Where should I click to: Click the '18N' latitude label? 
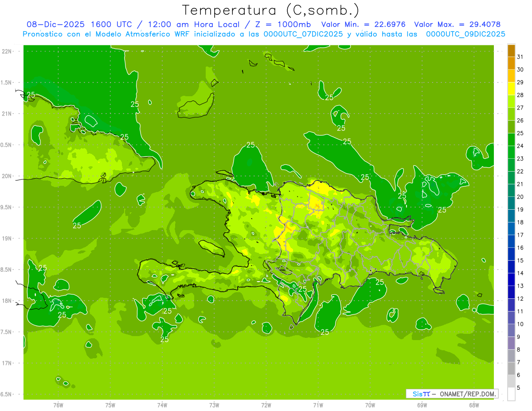pos(7,301)
